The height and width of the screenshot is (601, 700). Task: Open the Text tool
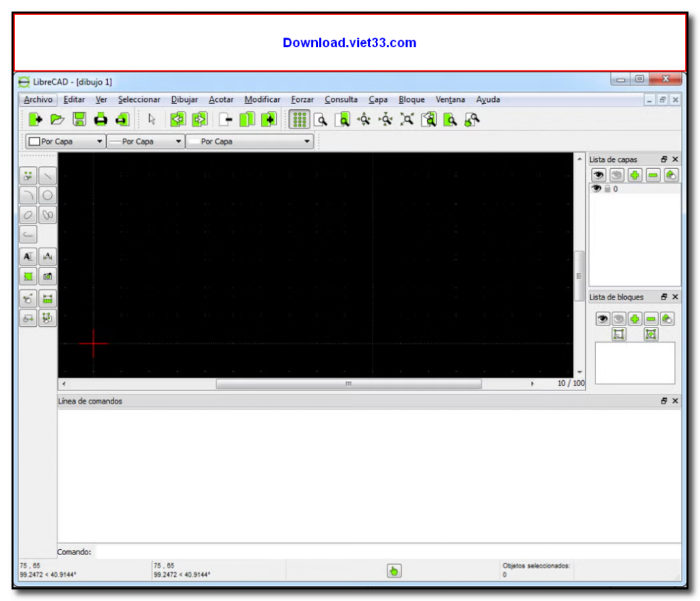point(27,256)
